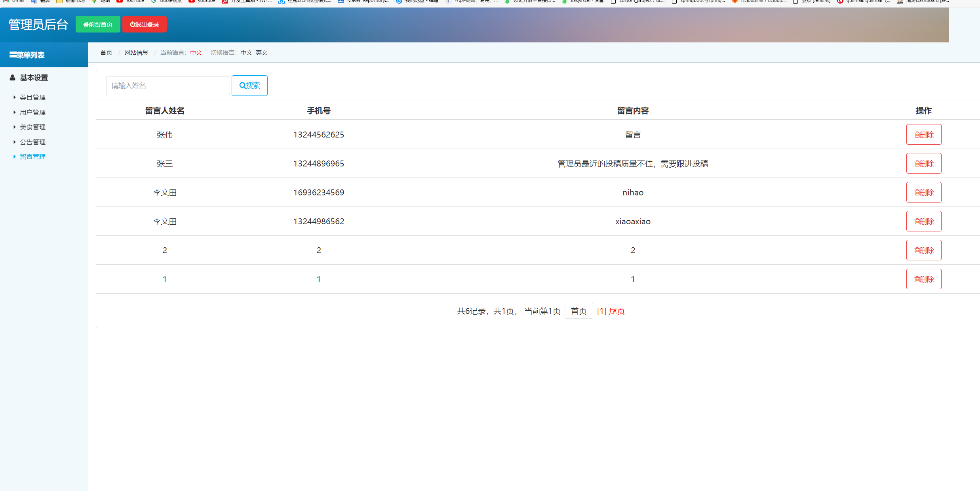This screenshot has height=491, width=980.
Task: Click arrow caret beside 类目管理
Action: [x=15, y=97]
